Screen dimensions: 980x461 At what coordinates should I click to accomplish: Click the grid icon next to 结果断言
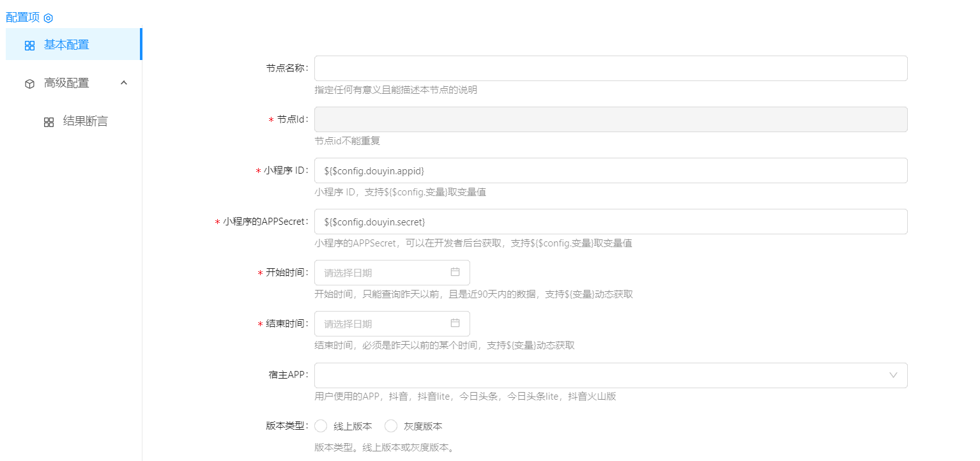click(49, 122)
